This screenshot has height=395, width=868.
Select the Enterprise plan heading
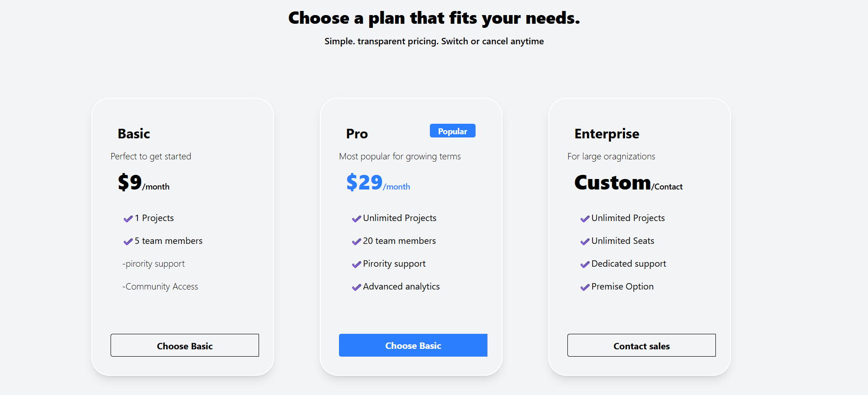pos(607,134)
